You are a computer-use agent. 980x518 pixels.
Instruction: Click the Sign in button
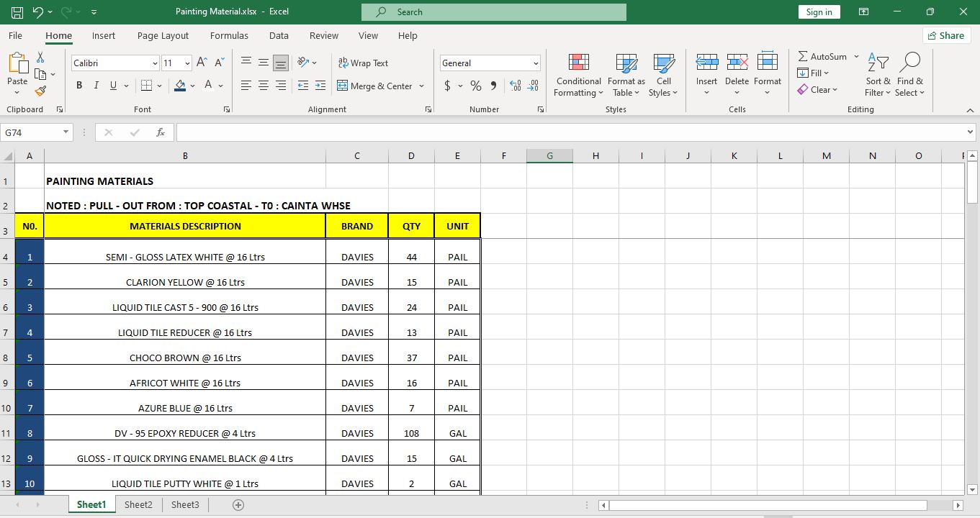click(x=819, y=12)
